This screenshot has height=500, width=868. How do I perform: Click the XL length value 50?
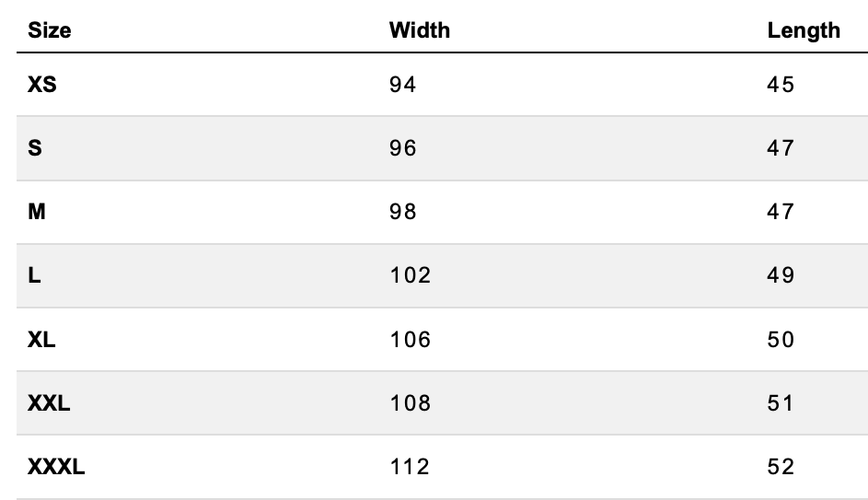(x=781, y=340)
